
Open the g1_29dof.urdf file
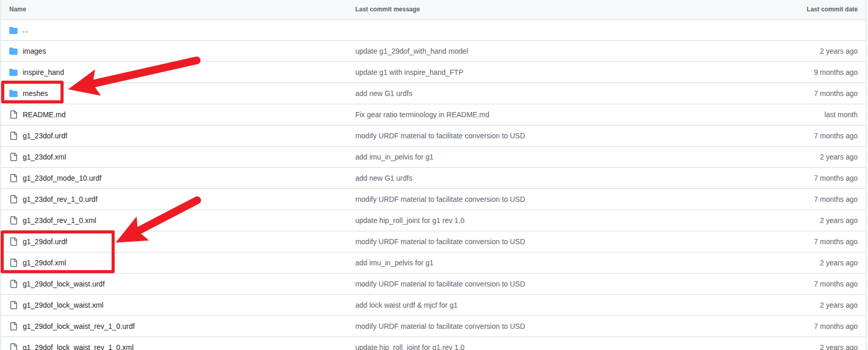point(45,242)
